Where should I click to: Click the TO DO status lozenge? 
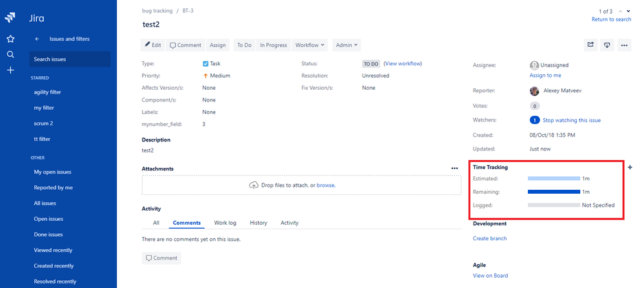click(x=370, y=64)
